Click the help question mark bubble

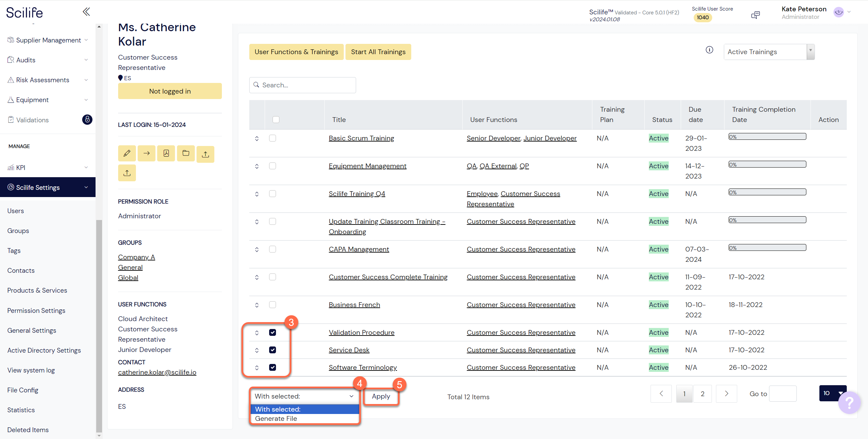click(x=849, y=403)
